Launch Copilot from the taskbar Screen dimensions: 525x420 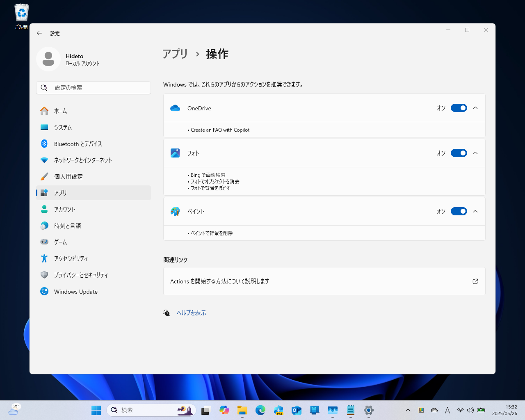[224, 410]
